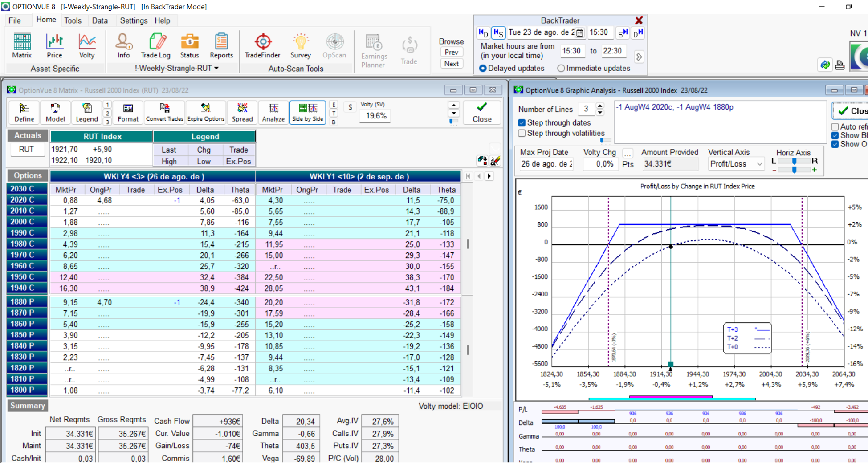868x463 pixels.
Task: Click the Options header button
Action: pyautogui.click(x=28, y=175)
